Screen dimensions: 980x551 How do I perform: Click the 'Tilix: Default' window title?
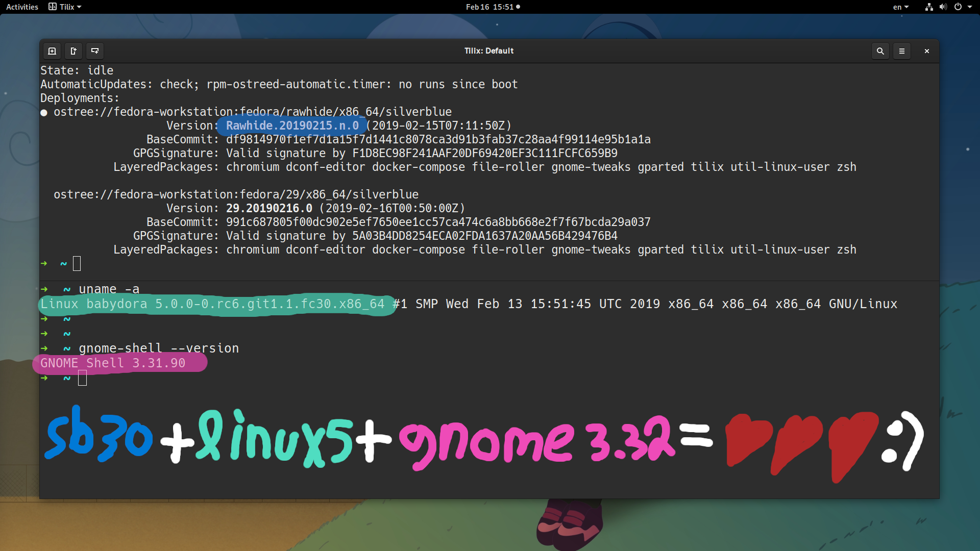point(489,51)
